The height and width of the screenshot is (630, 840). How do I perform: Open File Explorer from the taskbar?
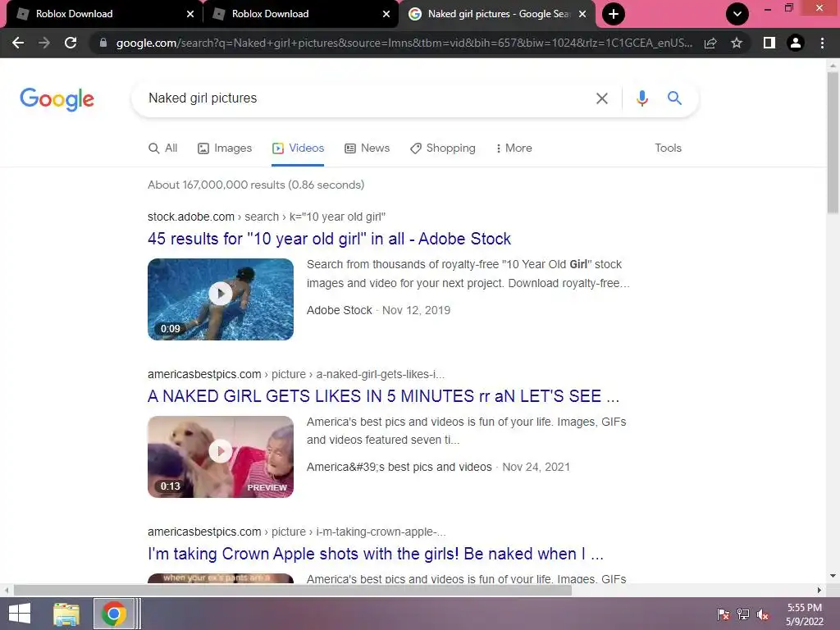coord(66,614)
